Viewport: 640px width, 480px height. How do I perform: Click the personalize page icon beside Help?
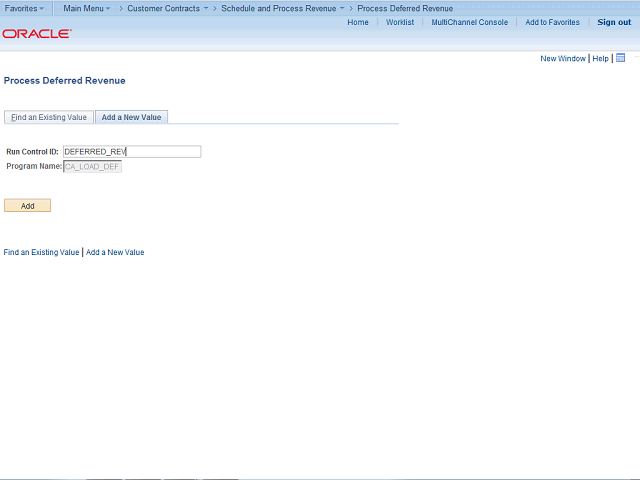point(620,58)
